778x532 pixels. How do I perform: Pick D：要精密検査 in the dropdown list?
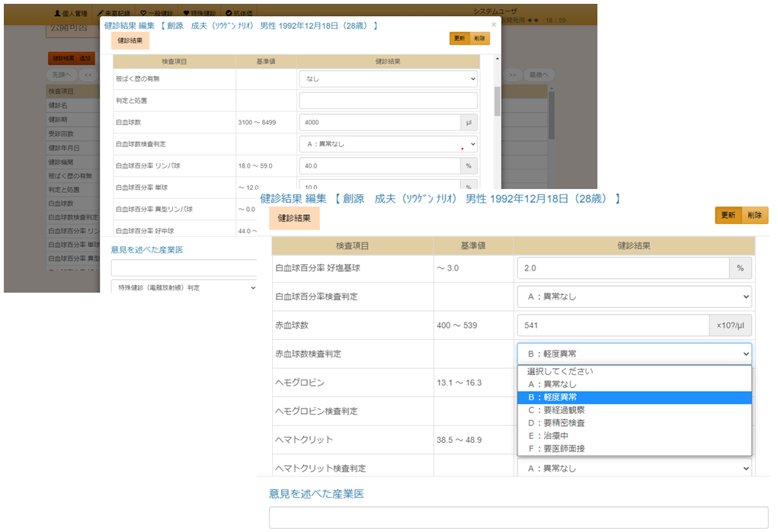click(556, 423)
